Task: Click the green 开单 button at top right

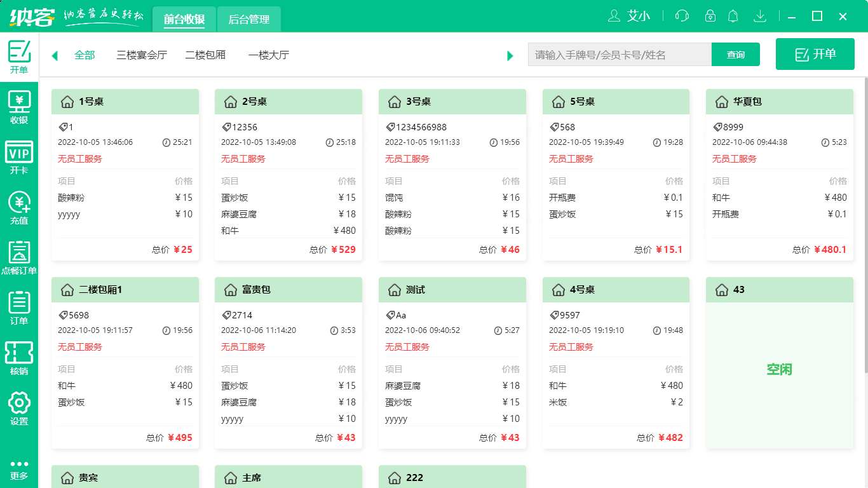Action: (815, 54)
